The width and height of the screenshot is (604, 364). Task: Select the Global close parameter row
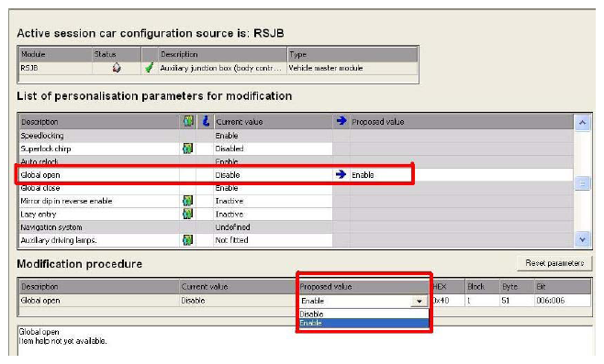pyautogui.click(x=296, y=188)
